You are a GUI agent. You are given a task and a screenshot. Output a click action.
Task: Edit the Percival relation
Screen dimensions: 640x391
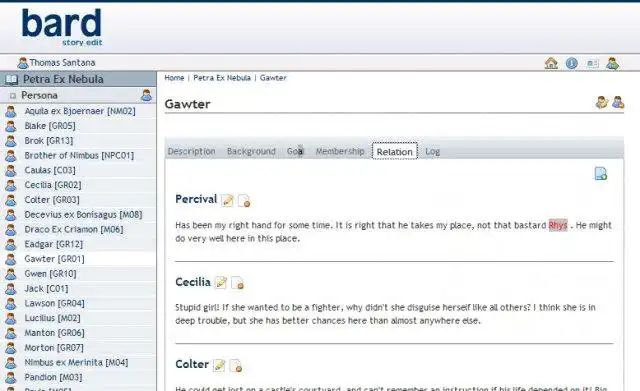tap(227, 200)
